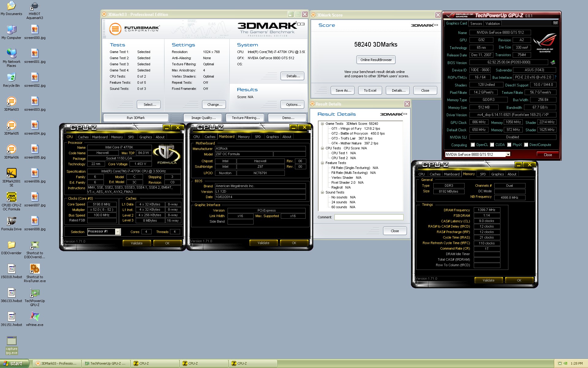Click Save As... in 3DMark Score

[343, 90]
